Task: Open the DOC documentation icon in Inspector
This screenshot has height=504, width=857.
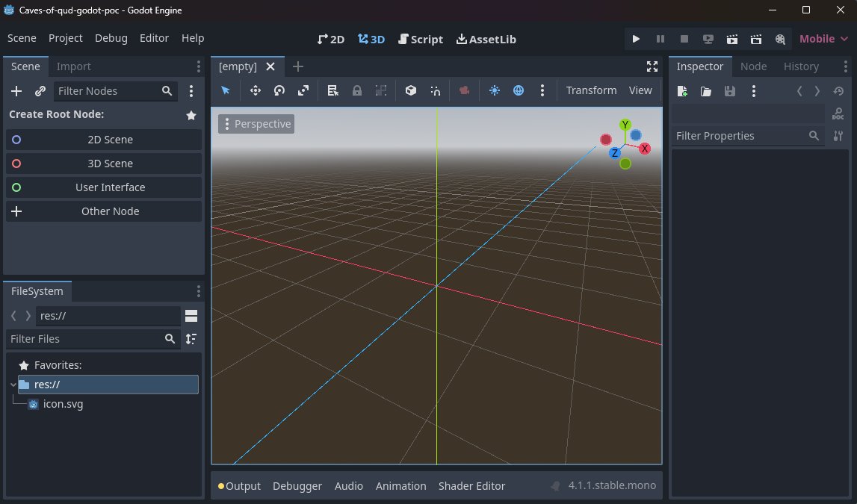Action: click(838, 113)
